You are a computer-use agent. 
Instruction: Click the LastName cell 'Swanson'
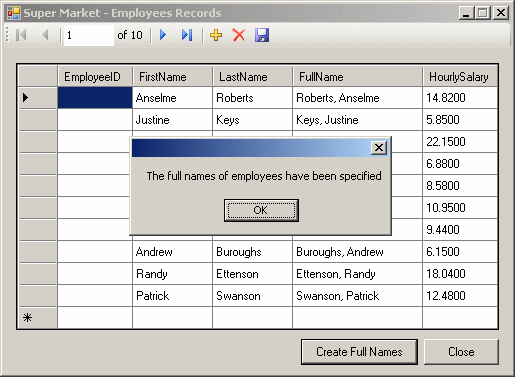coord(252,296)
